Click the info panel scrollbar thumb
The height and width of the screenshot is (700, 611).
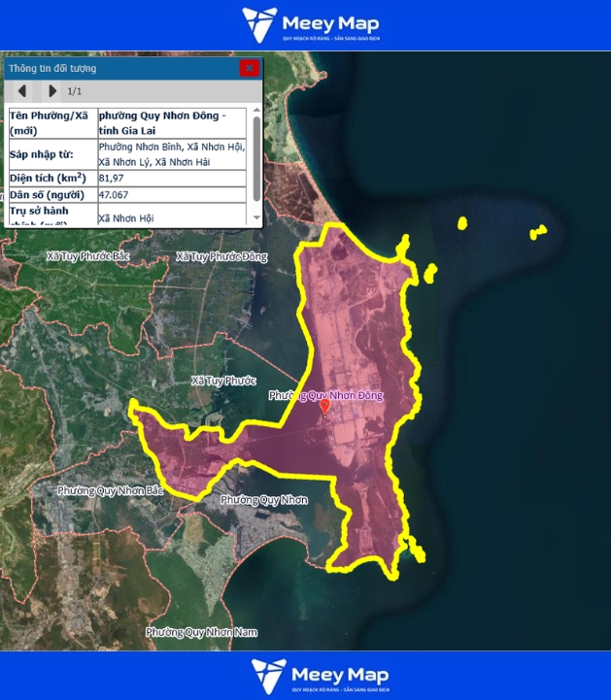point(256,158)
